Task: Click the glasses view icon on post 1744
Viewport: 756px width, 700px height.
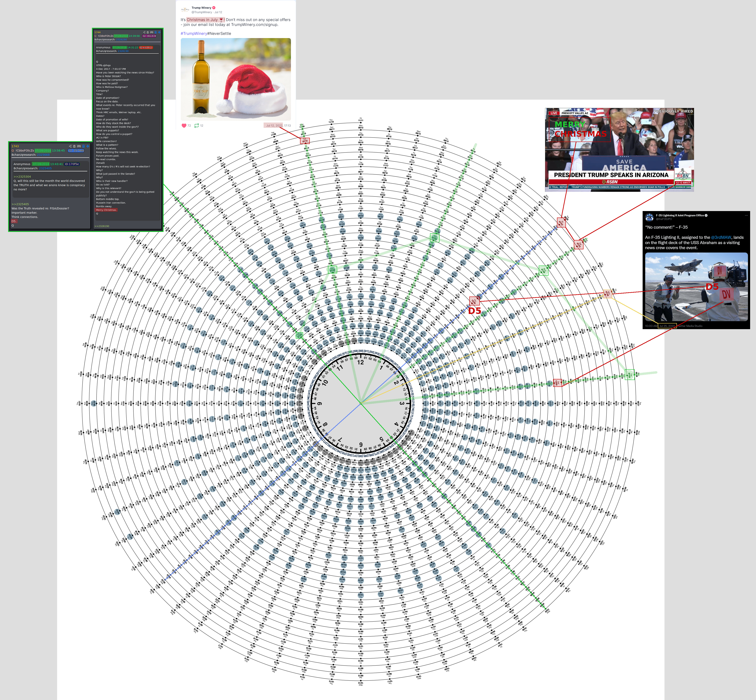Action: point(151,32)
